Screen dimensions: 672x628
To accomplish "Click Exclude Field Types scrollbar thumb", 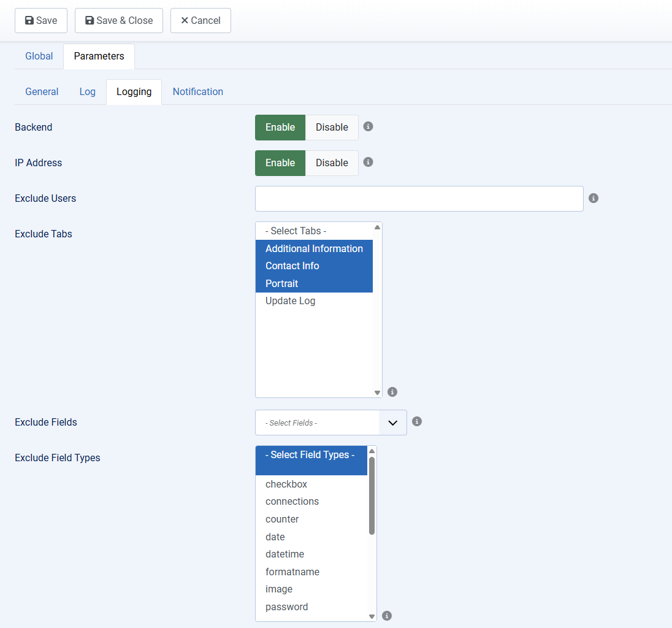I will point(372,496).
